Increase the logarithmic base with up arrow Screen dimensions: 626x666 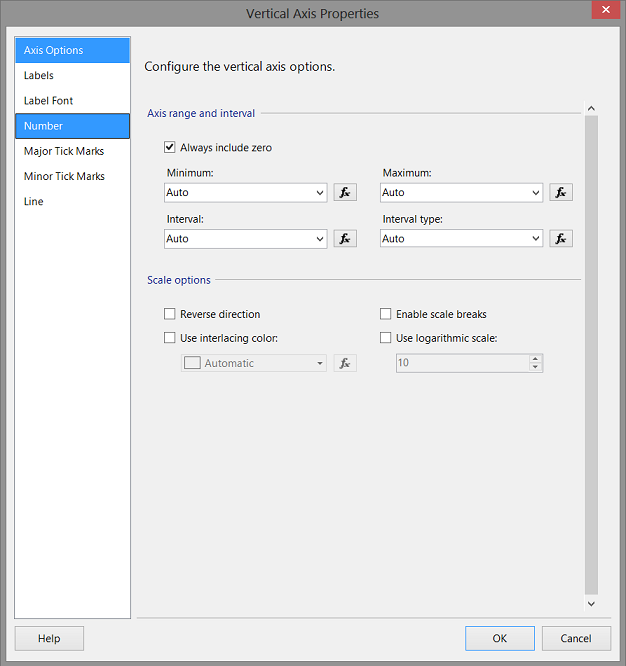point(536,359)
